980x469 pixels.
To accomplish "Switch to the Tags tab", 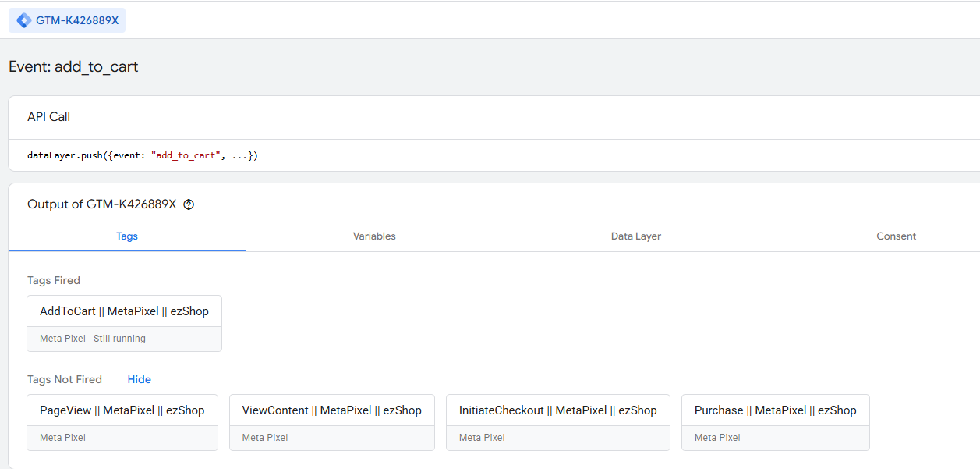I will click(127, 236).
